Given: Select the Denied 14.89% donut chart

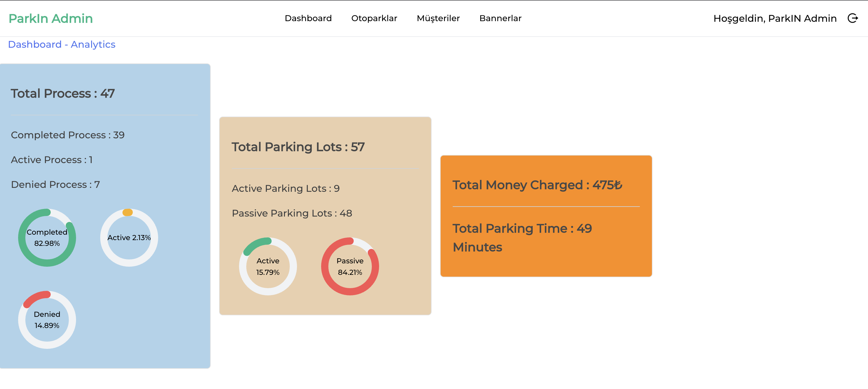Looking at the screenshot, I should pyautogui.click(x=47, y=320).
